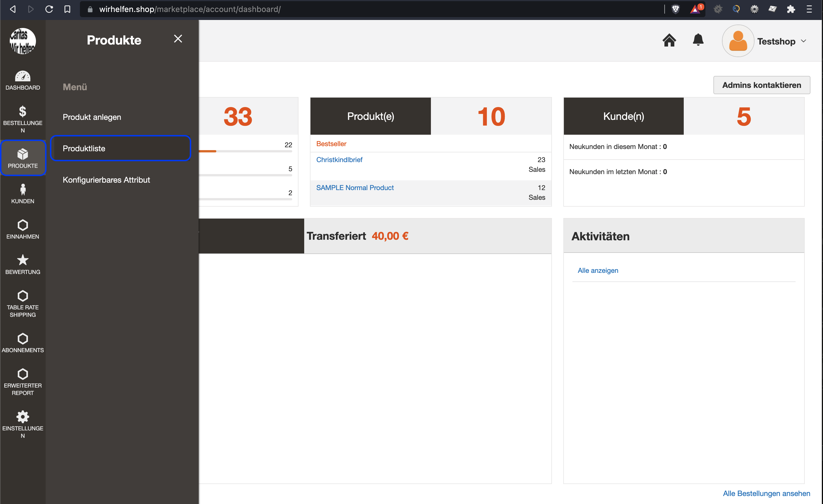Click Alle Bestellungen ansehen link
This screenshot has width=823, height=504.
click(766, 493)
